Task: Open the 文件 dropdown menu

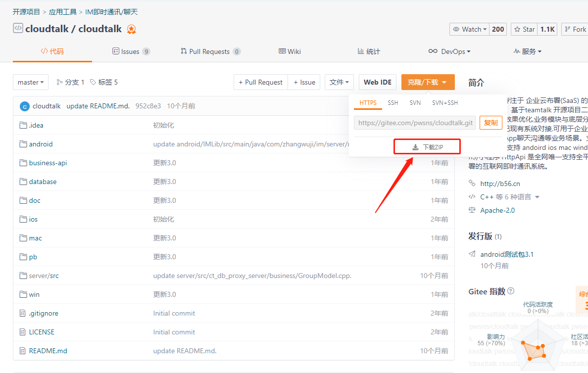Action: (x=340, y=82)
